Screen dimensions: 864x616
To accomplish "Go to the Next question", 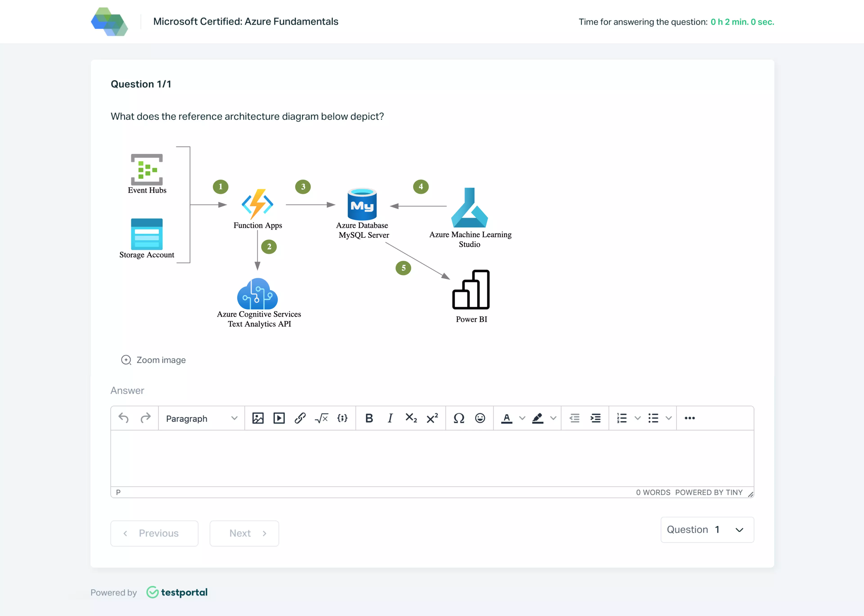I will pos(244,533).
